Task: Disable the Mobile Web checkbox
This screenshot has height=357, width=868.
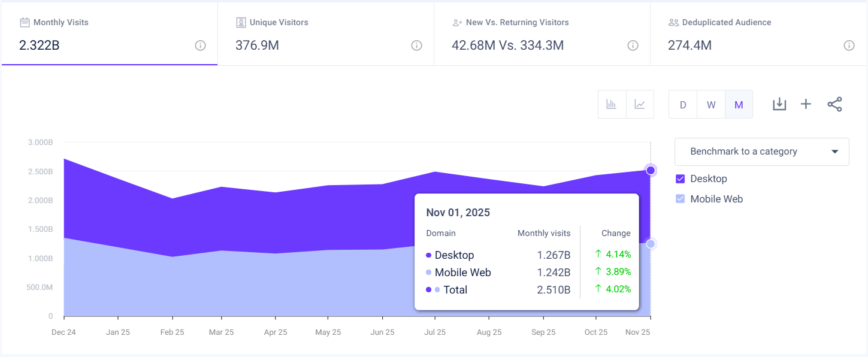Action: click(x=681, y=198)
